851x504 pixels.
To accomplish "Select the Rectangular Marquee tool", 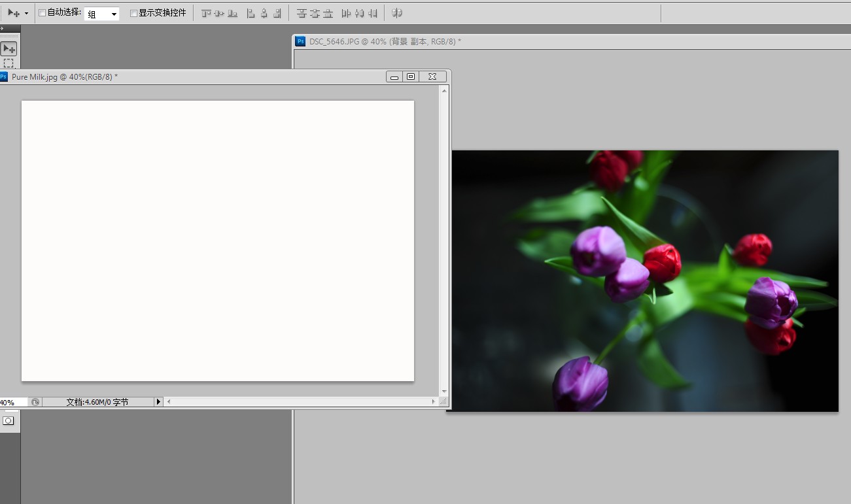I will coord(9,63).
